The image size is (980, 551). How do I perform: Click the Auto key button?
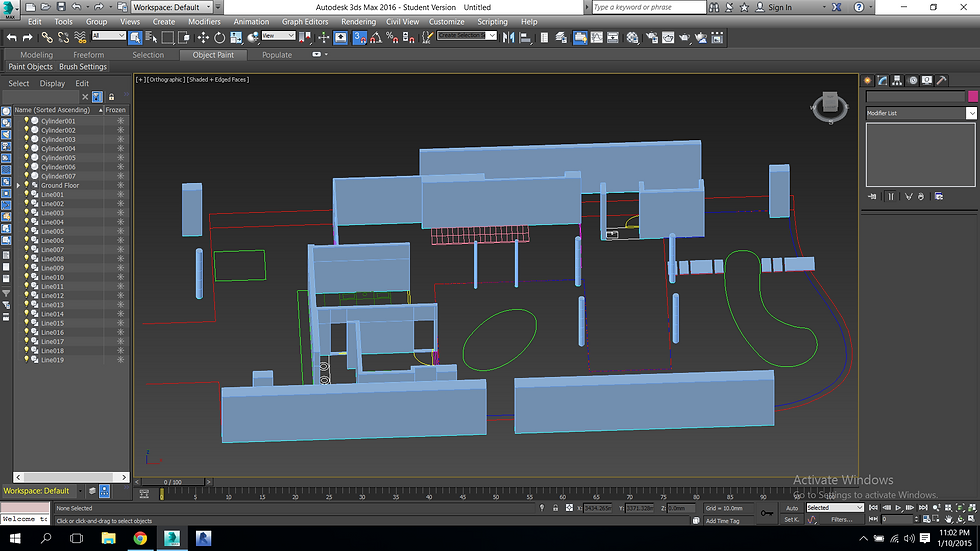pyautogui.click(x=792, y=508)
